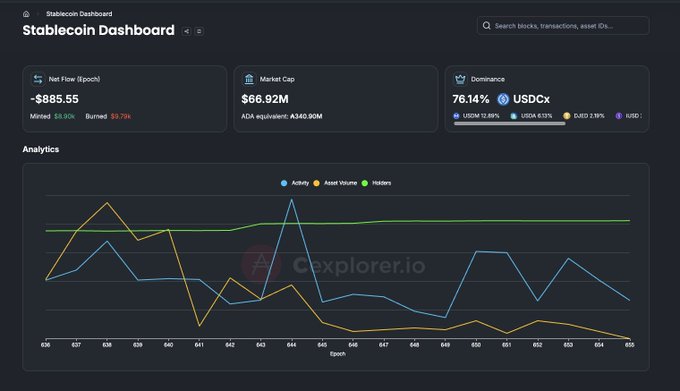The image size is (680, 391).
Task: Click the magnifier icon in the search bar
Action: click(x=487, y=26)
